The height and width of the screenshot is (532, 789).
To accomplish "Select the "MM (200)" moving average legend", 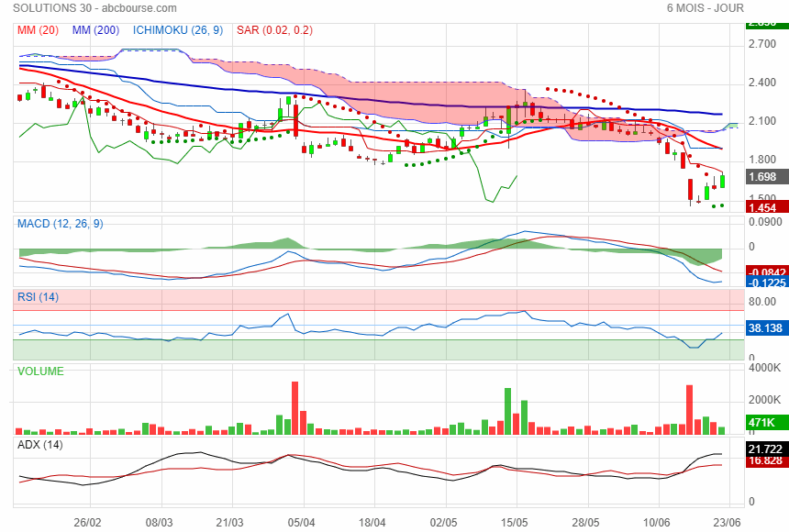I will click(x=95, y=30).
